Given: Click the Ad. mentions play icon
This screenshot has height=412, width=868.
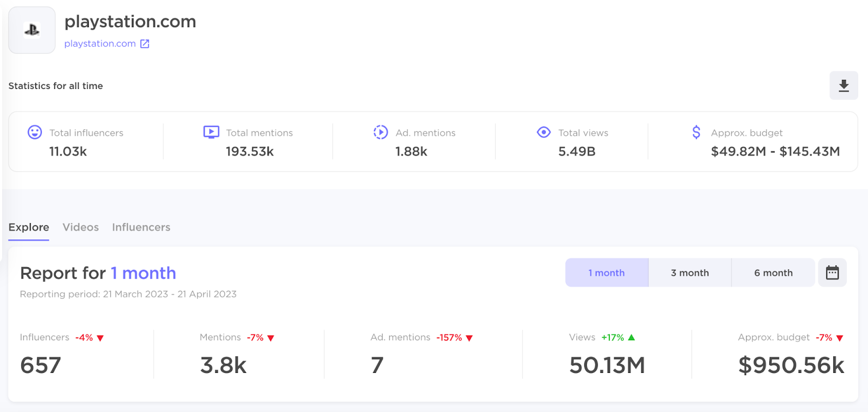Looking at the screenshot, I should tap(381, 132).
